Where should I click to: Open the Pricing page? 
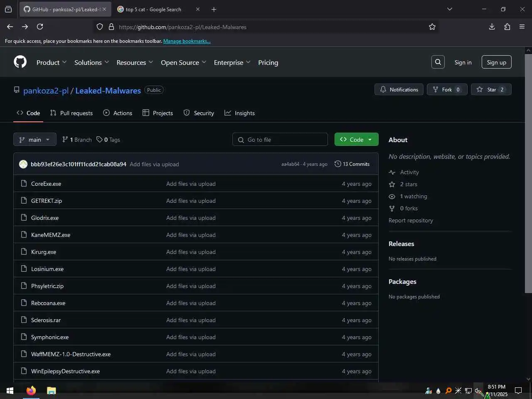(268, 62)
